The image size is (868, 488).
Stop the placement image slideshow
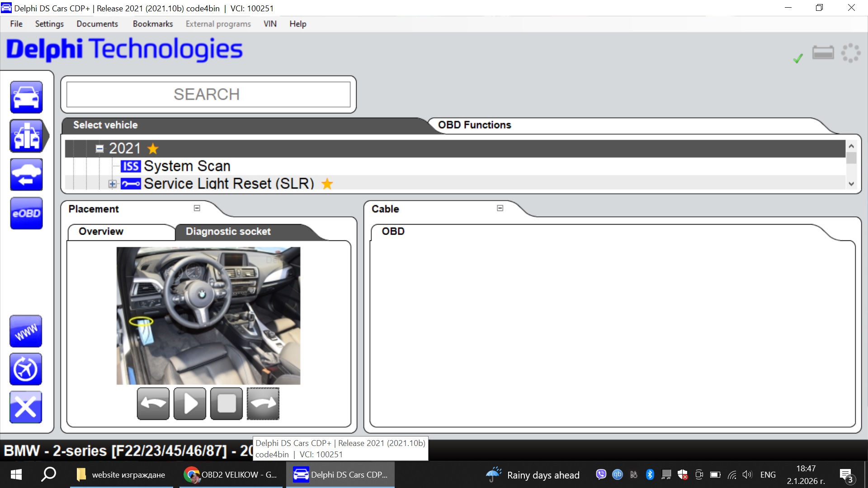pyautogui.click(x=226, y=404)
